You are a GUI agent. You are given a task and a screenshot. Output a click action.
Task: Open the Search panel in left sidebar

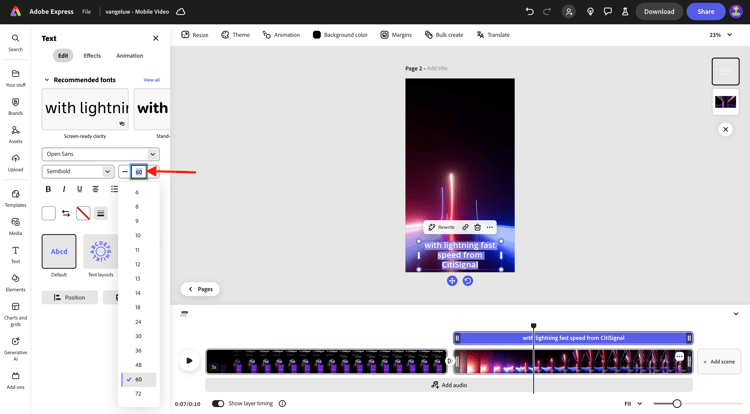coord(15,42)
